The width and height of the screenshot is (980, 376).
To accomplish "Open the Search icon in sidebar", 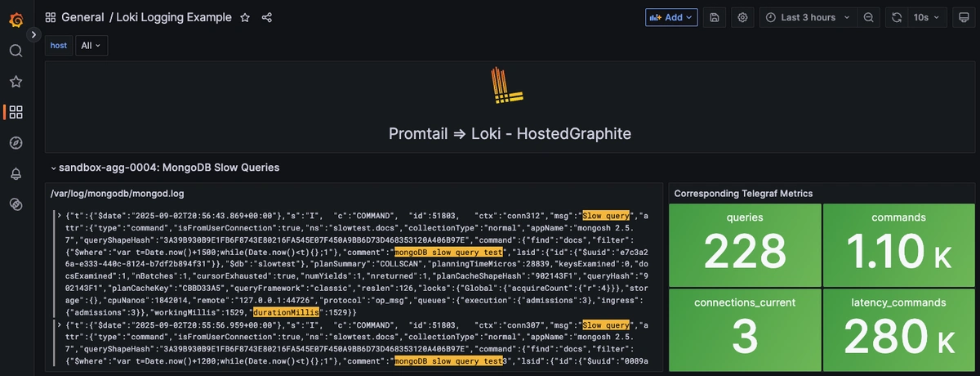I will 16,51.
